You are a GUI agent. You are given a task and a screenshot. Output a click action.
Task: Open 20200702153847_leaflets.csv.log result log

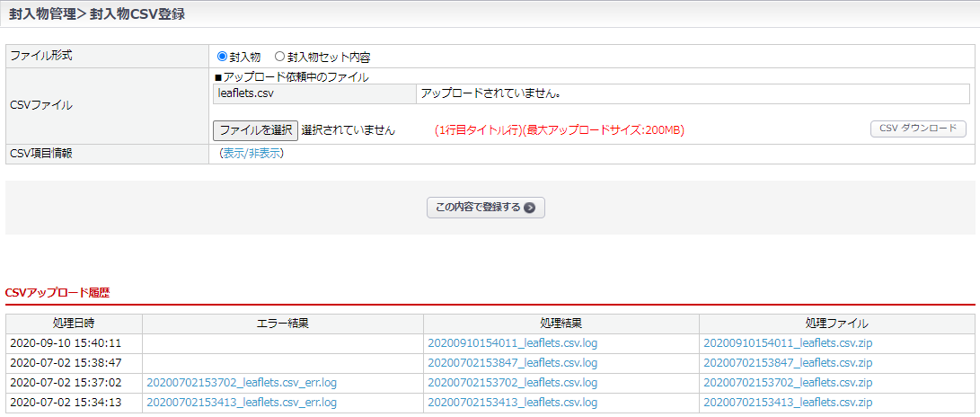coord(512,363)
